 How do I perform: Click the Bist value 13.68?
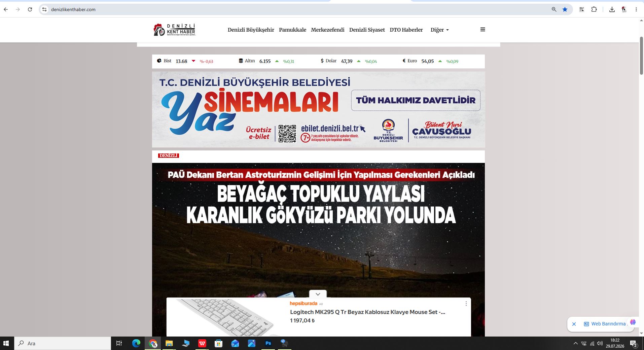(x=181, y=61)
